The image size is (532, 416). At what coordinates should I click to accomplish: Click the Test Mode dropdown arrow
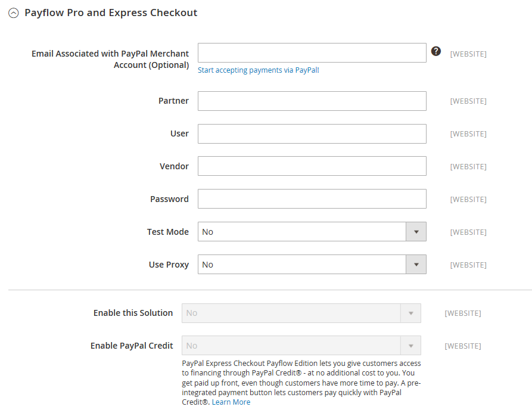[x=416, y=232]
